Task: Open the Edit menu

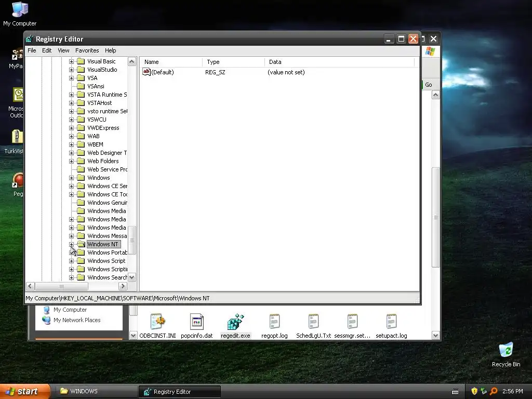Action: (x=47, y=50)
